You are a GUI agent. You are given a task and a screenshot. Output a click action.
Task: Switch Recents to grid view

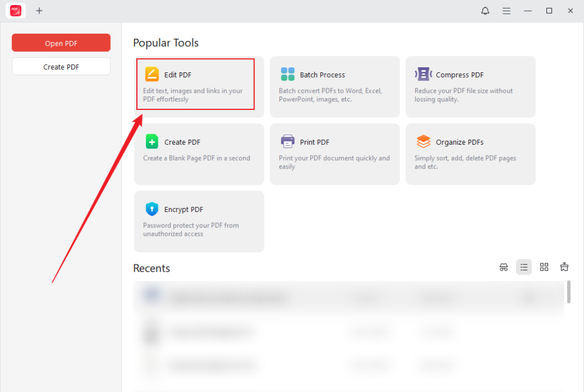pos(544,267)
